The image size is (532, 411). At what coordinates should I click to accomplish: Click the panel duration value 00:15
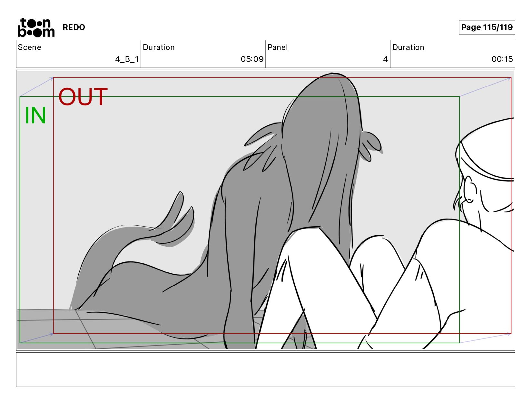tap(502, 59)
